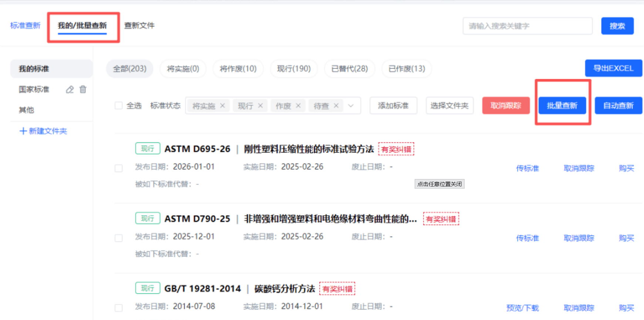Open the 我的/批量查新 tab

(x=82, y=26)
